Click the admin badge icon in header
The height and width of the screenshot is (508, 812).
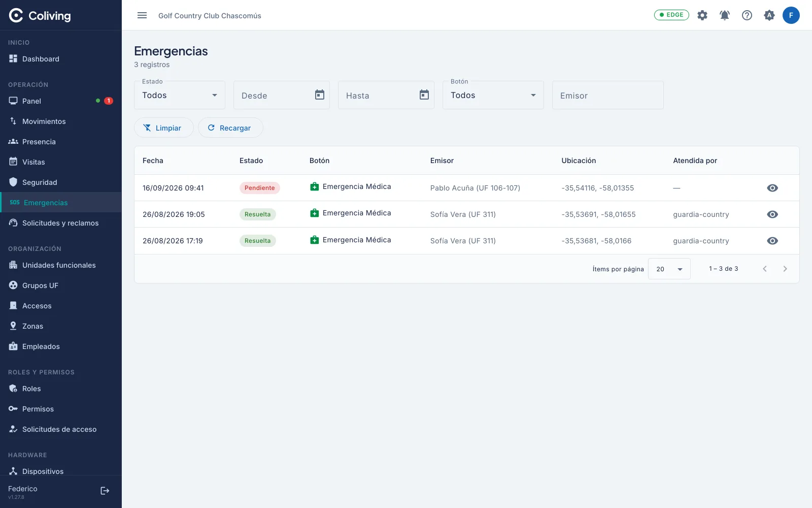click(769, 15)
